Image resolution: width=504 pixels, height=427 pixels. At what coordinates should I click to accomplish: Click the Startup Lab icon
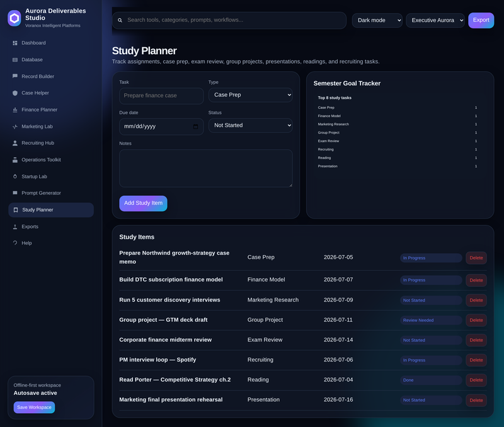pyautogui.click(x=14, y=176)
